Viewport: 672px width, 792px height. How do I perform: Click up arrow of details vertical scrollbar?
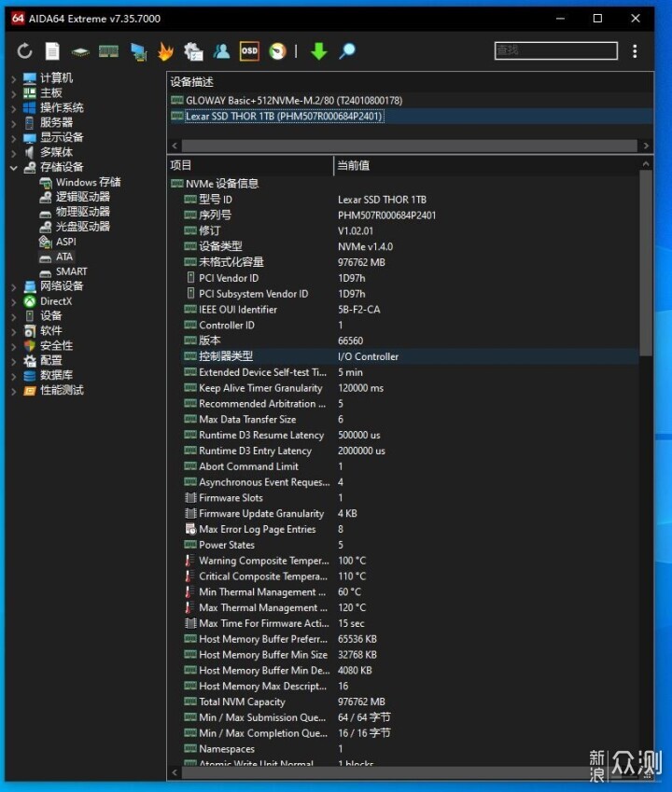(646, 163)
